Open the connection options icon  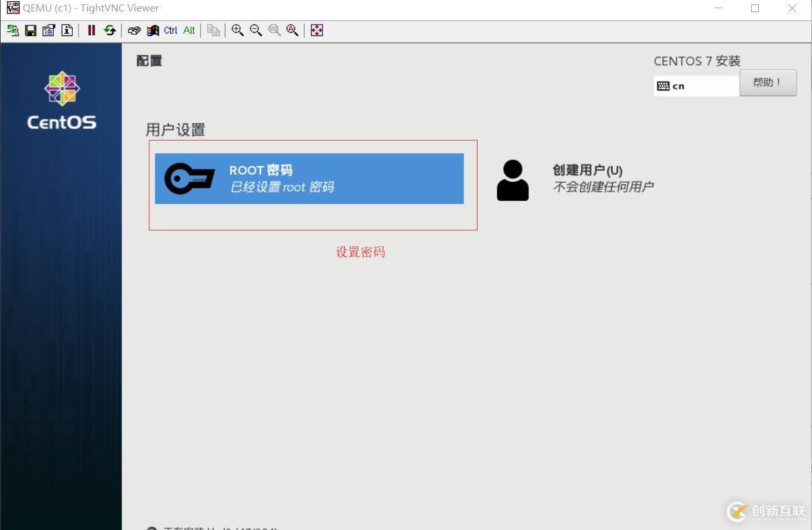click(x=49, y=30)
